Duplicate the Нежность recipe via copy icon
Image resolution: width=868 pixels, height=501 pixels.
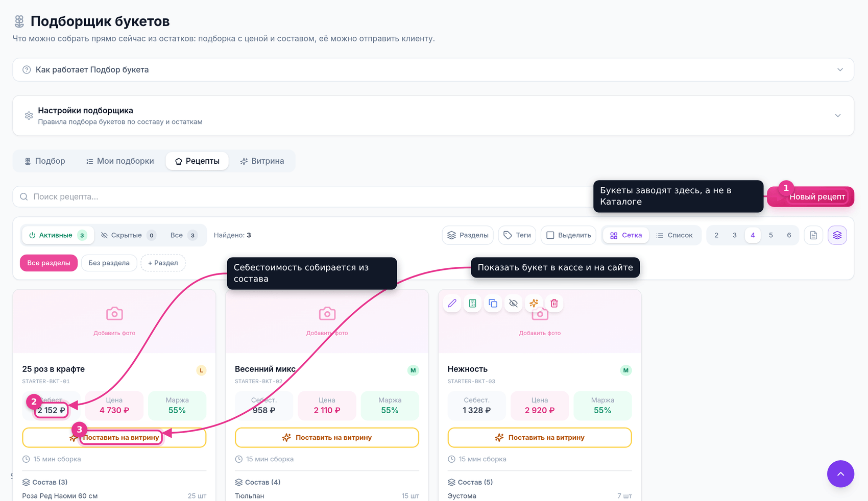[x=493, y=304]
